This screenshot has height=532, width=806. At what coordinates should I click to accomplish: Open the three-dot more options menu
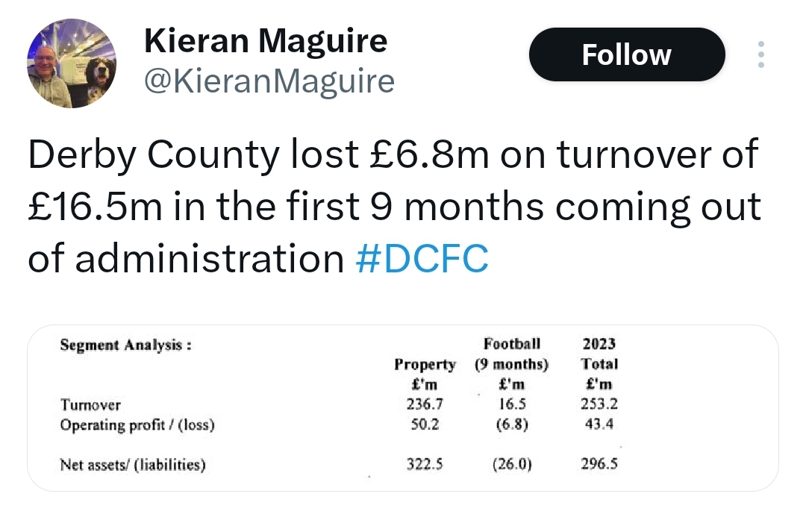[760, 54]
